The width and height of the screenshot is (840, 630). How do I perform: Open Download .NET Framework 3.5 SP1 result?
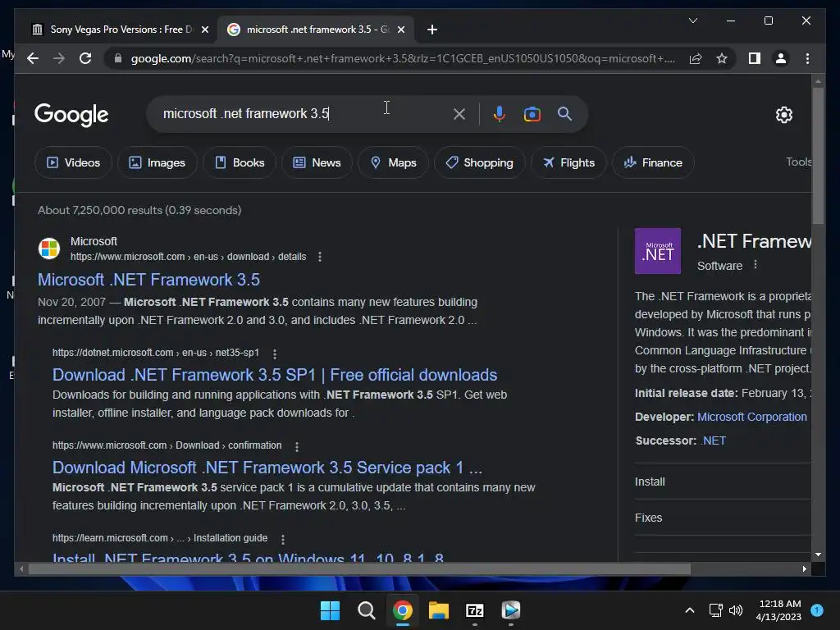(x=275, y=375)
